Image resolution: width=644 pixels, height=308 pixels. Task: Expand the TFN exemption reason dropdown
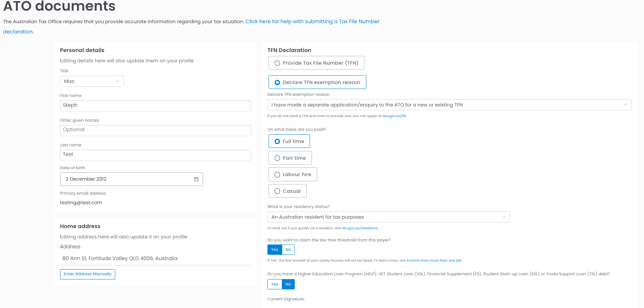449,105
